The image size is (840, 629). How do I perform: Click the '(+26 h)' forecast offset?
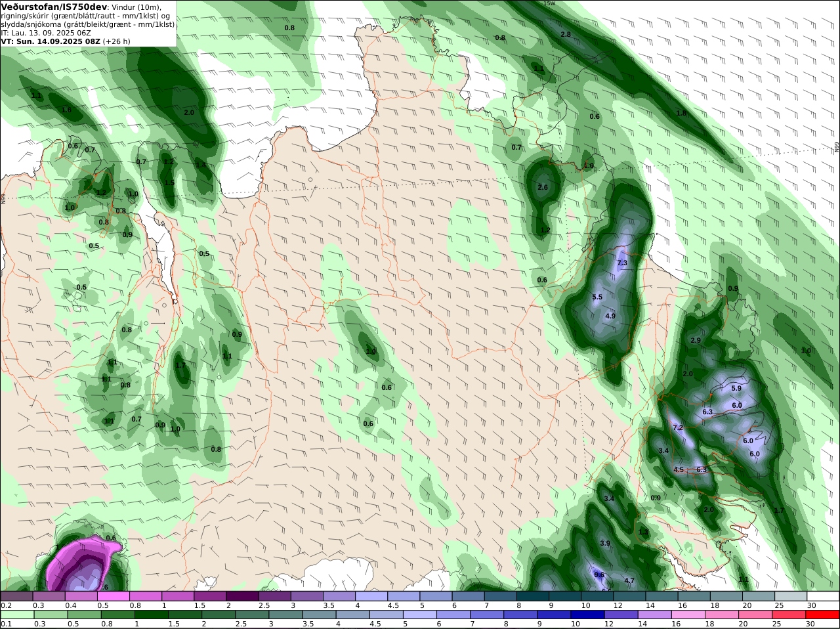(x=116, y=41)
